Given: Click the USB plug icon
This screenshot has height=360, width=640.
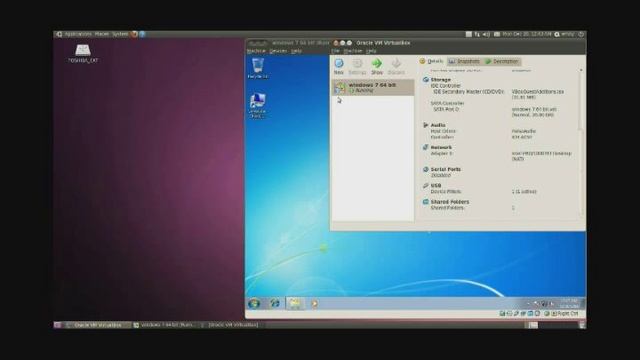Looking at the screenshot, I should 426,185.
